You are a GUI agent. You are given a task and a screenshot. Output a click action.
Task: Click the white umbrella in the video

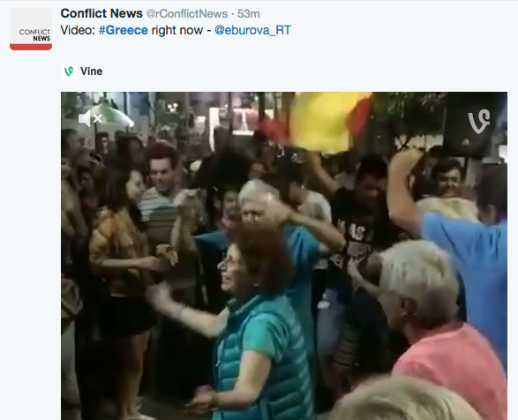[110, 116]
